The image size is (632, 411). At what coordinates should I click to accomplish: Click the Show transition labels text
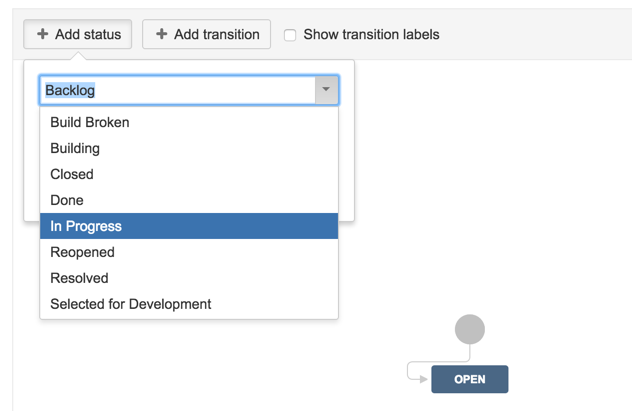pos(371,35)
